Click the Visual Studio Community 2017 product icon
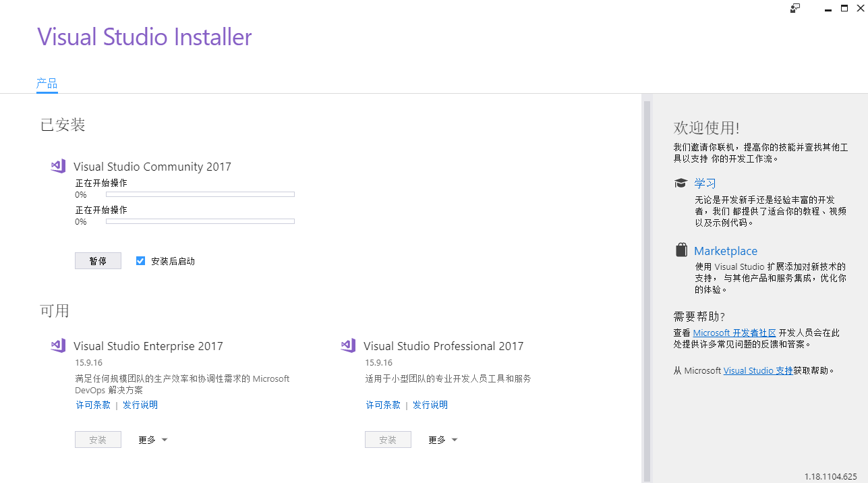Viewport: 868px width, 483px height. click(x=58, y=166)
